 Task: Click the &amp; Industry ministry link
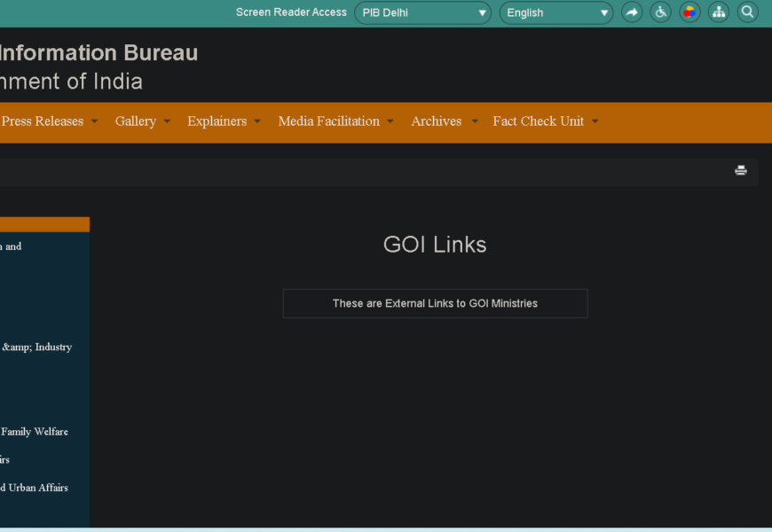pyautogui.click(x=36, y=348)
